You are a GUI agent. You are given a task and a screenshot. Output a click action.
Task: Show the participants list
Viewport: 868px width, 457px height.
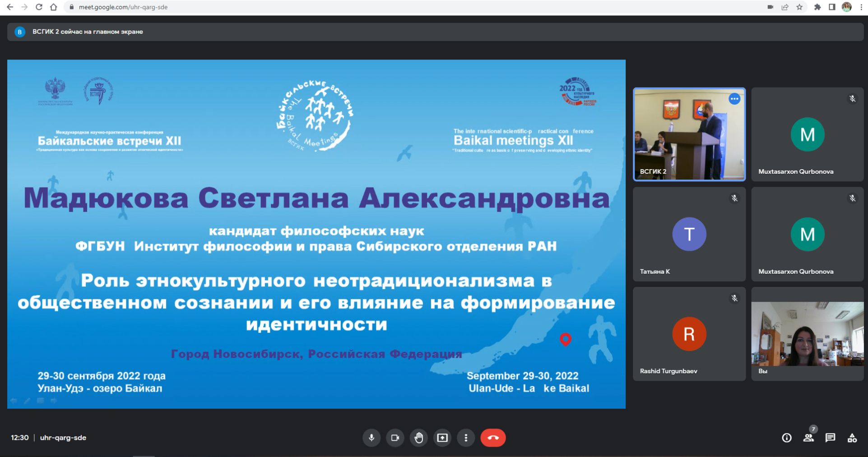tap(808, 438)
